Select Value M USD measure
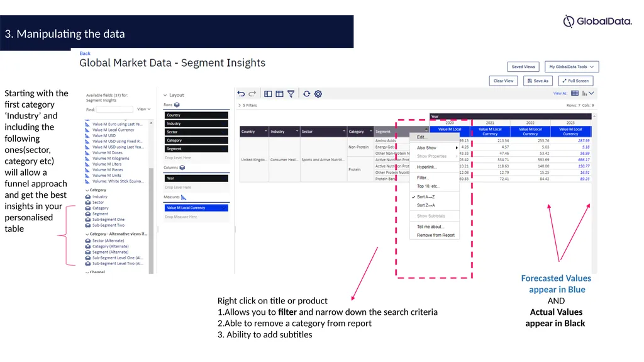This screenshot has width=644, height=362. 104,135
